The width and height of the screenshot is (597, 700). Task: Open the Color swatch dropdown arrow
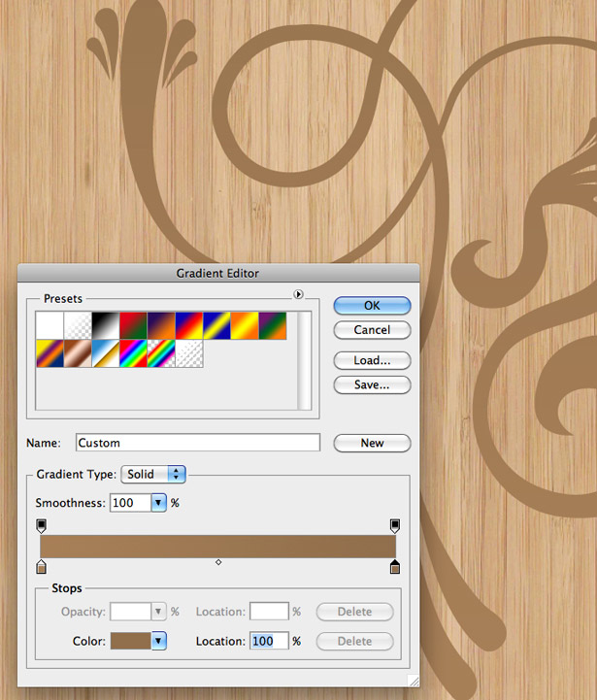click(159, 641)
